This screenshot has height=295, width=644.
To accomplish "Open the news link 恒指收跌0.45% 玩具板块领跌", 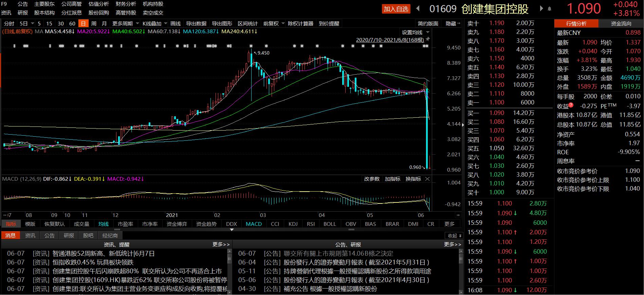I will click(x=93, y=262).
